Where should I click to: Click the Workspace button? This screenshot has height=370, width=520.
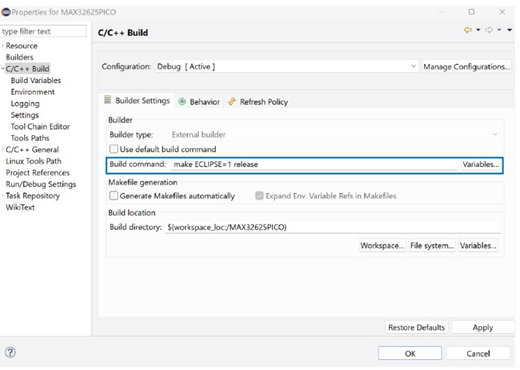(382, 246)
